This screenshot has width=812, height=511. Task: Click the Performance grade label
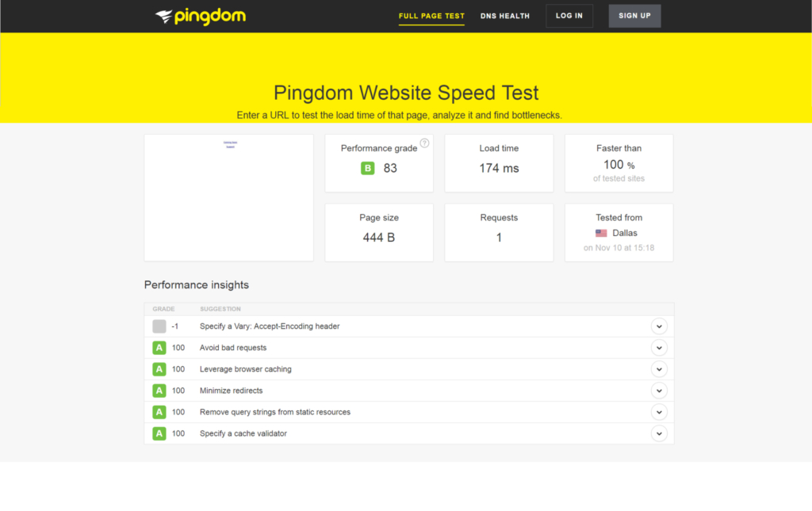coord(379,148)
